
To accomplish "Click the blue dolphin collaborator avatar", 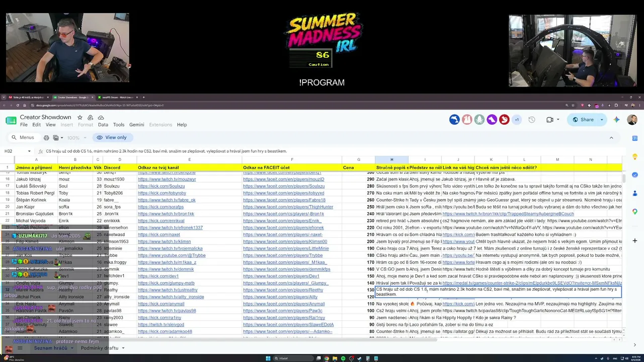I will pos(454,120).
